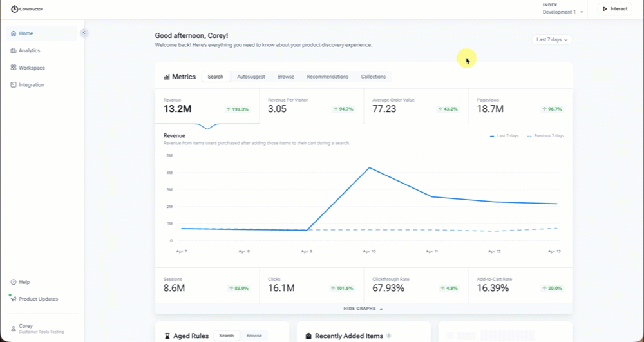Click the Constructor logo icon
Screen dimensions: 644x342
[14, 9]
